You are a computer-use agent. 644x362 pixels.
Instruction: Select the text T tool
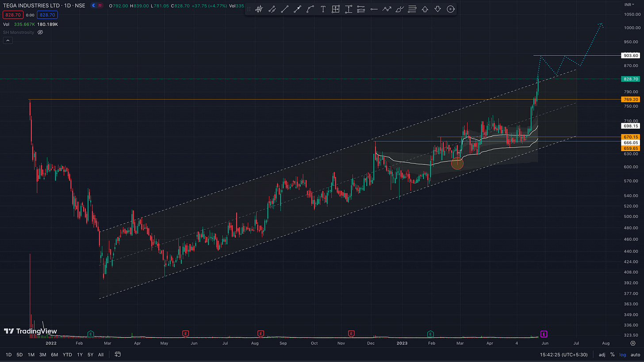[x=323, y=9]
